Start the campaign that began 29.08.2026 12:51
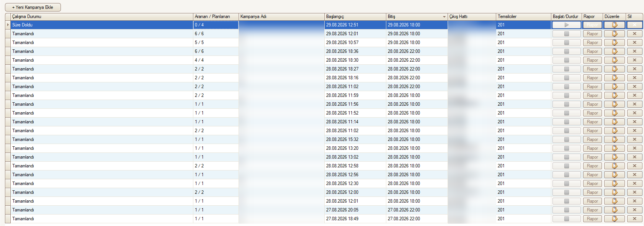The width and height of the screenshot is (644, 226). (x=566, y=25)
